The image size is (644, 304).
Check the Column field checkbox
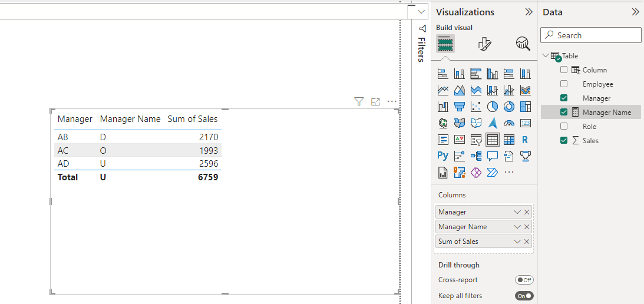point(564,70)
